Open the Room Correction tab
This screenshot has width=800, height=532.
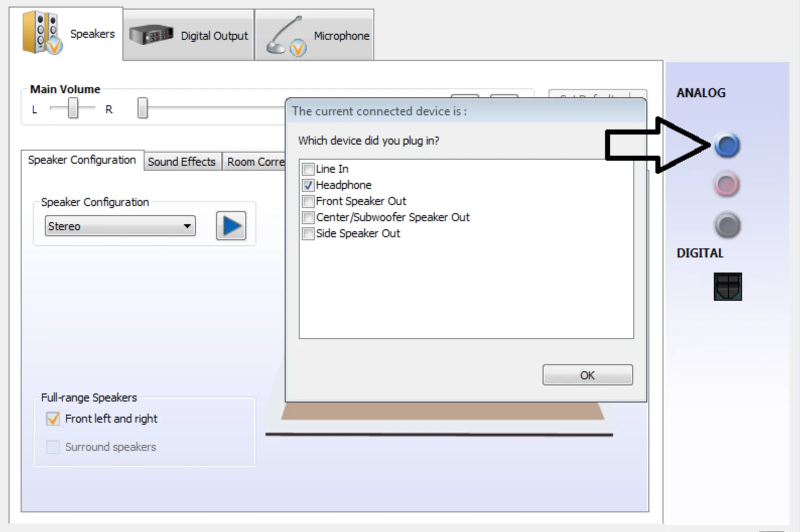(255, 162)
